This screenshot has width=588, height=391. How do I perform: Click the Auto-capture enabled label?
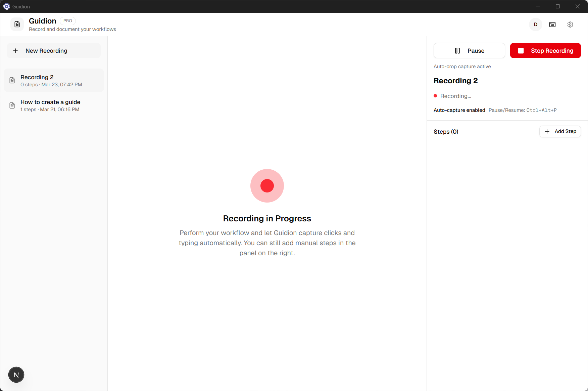coord(459,110)
